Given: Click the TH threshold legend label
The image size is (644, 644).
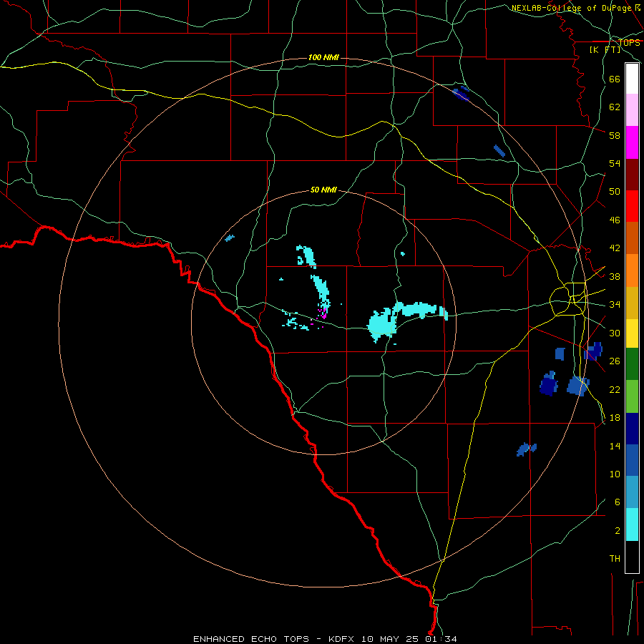Looking at the screenshot, I should point(615,559).
